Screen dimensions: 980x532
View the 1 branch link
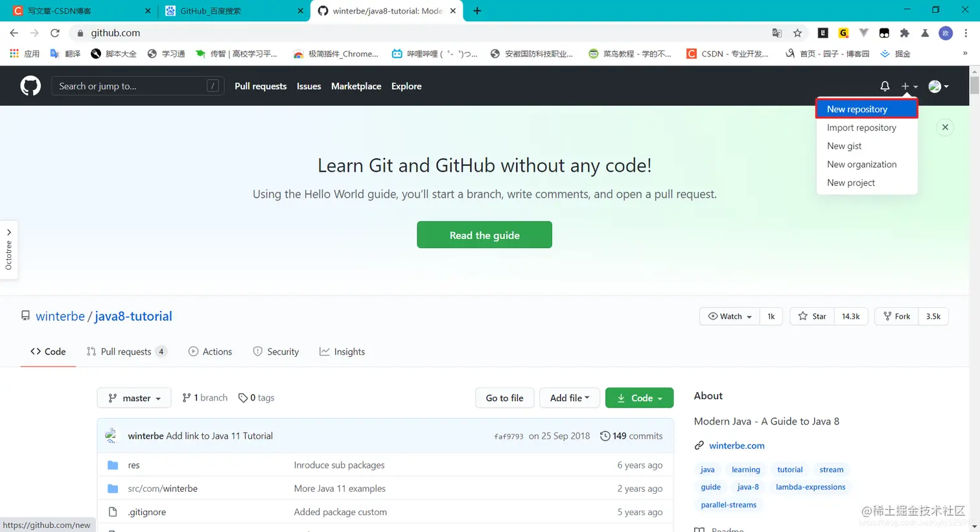tap(205, 398)
